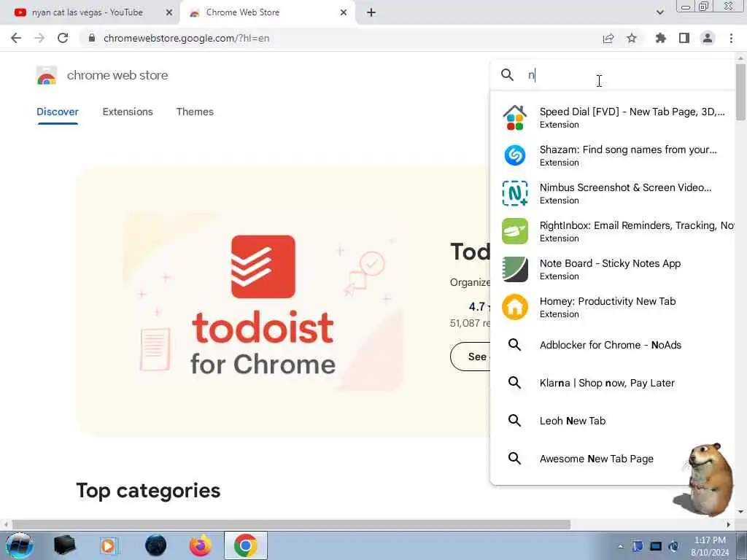747x560 pixels.
Task: Open Chrome's three-dot menu
Action: (731, 38)
